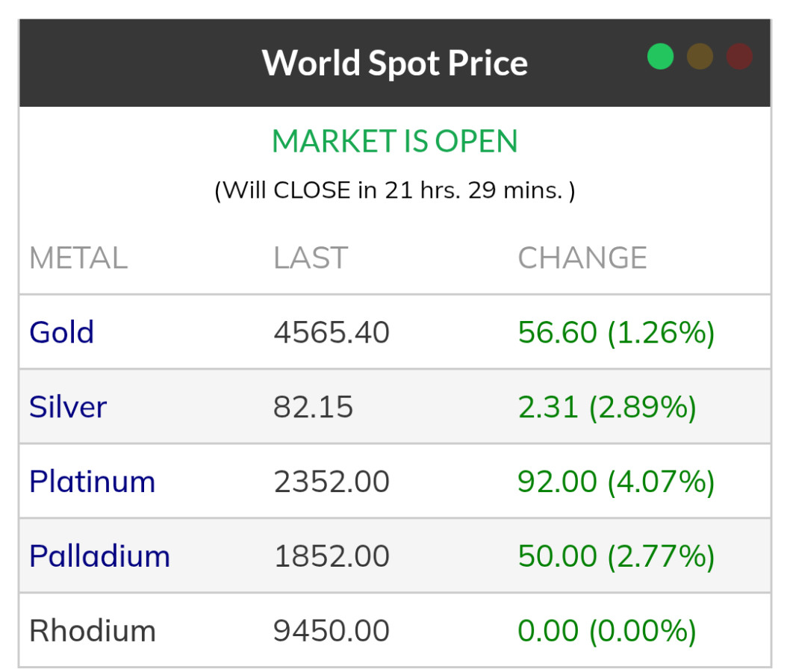Open the Gold metal link

point(62,332)
